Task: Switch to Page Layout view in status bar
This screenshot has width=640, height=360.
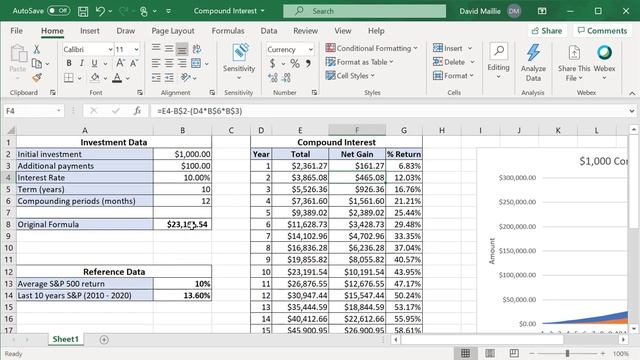Action: pyautogui.click(x=490, y=353)
